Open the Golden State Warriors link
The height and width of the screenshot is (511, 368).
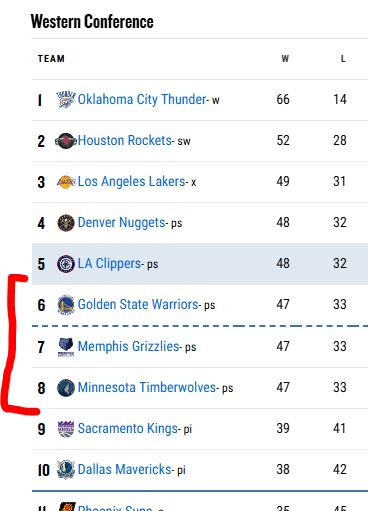tap(138, 304)
